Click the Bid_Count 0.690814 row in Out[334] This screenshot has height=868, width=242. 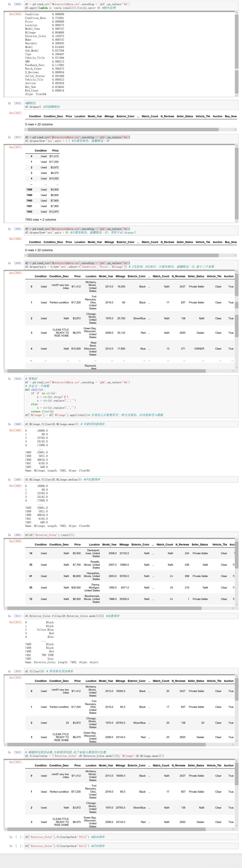tap(45, 91)
